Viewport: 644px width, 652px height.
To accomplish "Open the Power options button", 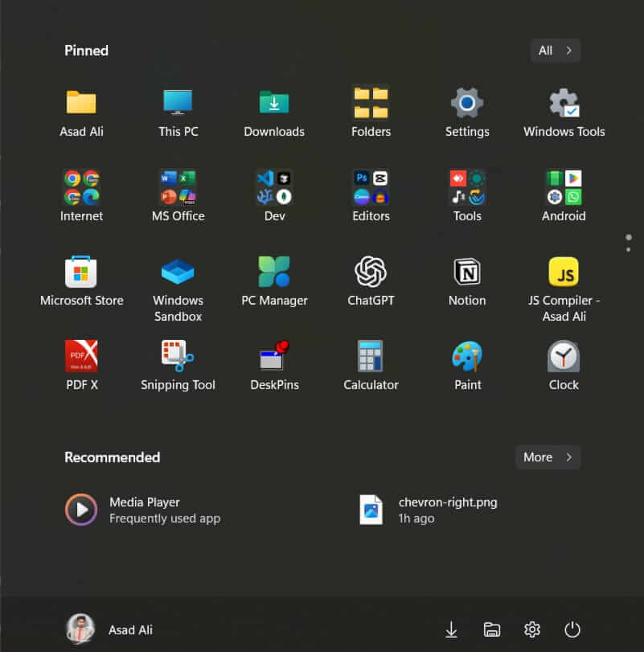I will [x=572, y=629].
